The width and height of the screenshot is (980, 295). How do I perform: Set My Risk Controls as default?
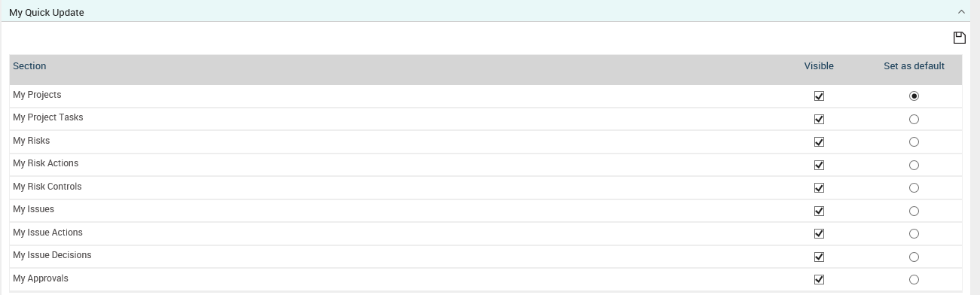coord(914,188)
